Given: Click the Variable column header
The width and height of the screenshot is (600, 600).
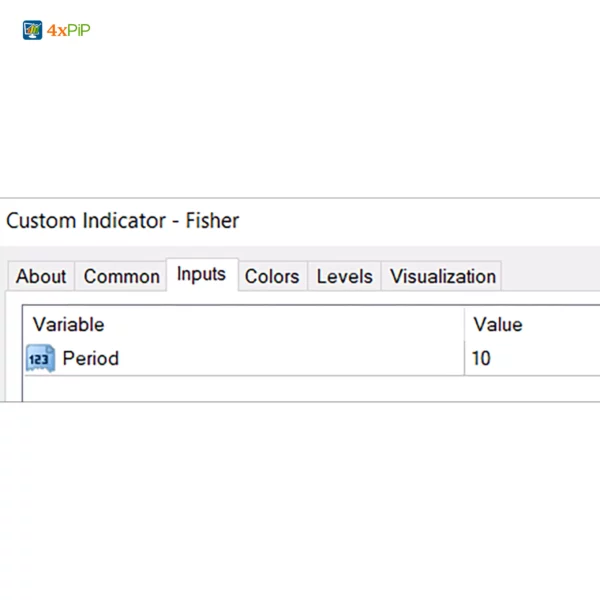Looking at the screenshot, I should click(x=68, y=324).
